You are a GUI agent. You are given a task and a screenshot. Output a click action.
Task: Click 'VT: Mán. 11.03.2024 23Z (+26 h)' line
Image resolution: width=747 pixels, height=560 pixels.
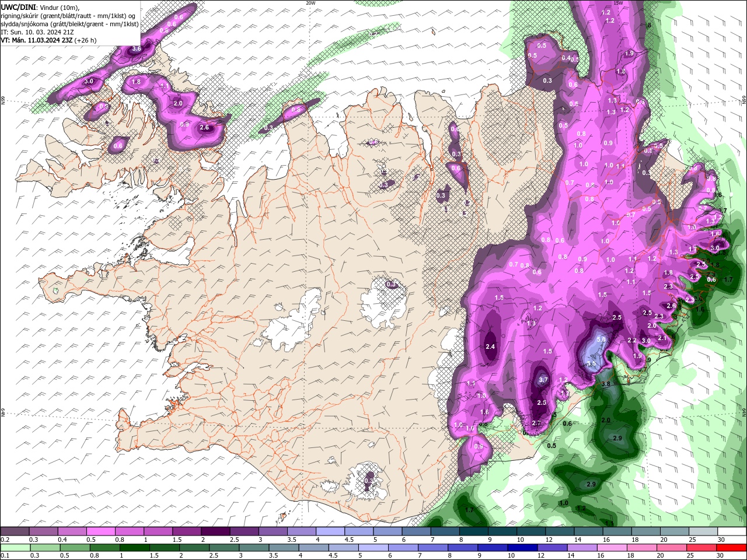click(x=48, y=40)
